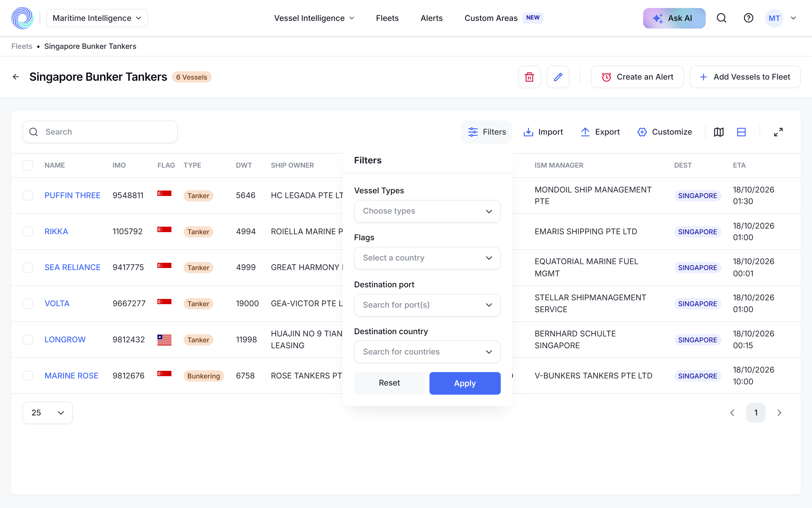The height and width of the screenshot is (508, 812).
Task: Click the fleet Search input field
Action: pyautogui.click(x=100, y=132)
